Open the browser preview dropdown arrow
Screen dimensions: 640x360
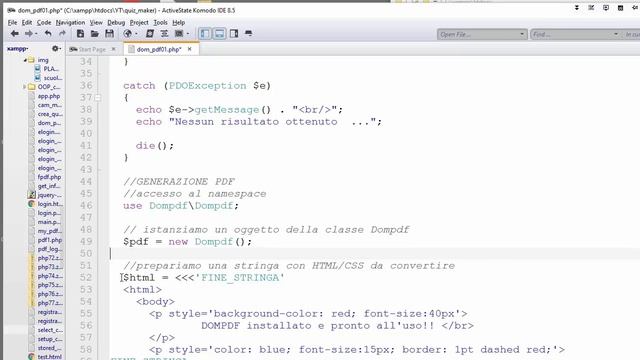[136, 34]
